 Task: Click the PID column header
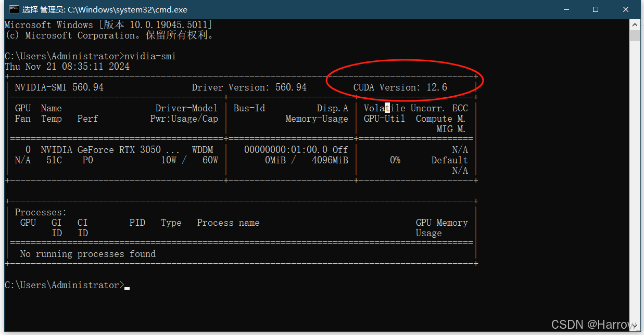point(137,223)
